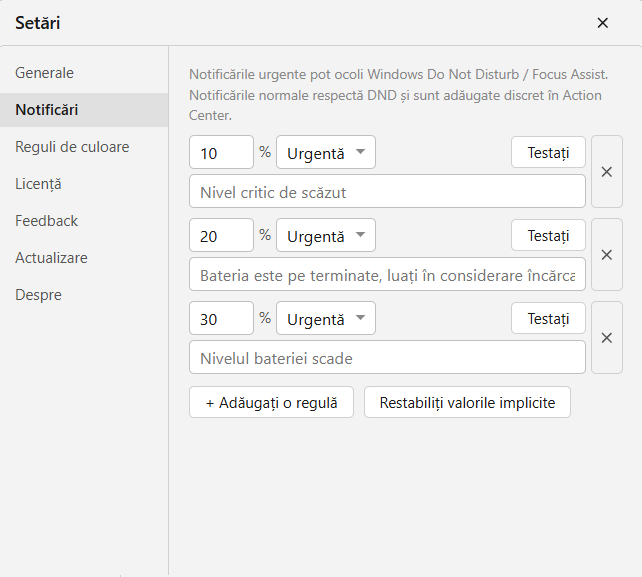Expand the Urgentă dropdown for the 20% rule
This screenshot has width=642, height=577.
click(326, 235)
